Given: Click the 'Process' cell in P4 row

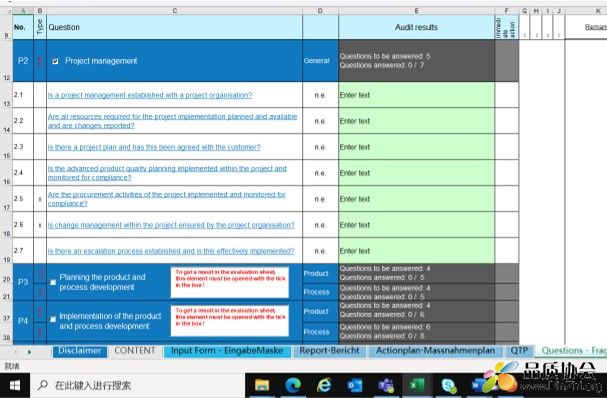Looking at the screenshot, I should pyautogui.click(x=320, y=332).
